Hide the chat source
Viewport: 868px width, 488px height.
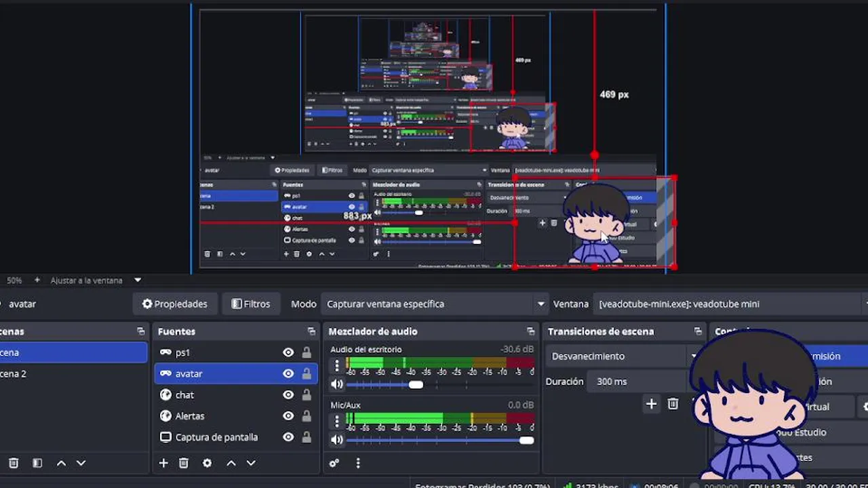pyautogui.click(x=288, y=394)
